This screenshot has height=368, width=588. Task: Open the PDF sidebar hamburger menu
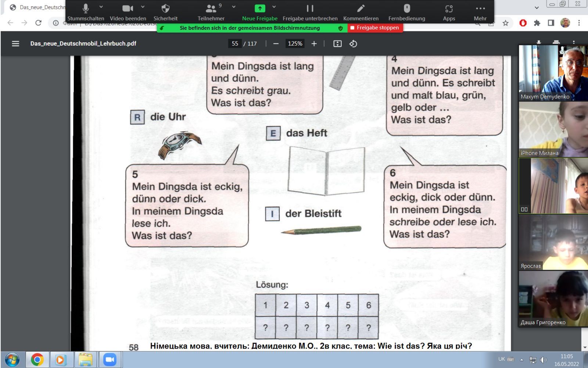pos(15,44)
